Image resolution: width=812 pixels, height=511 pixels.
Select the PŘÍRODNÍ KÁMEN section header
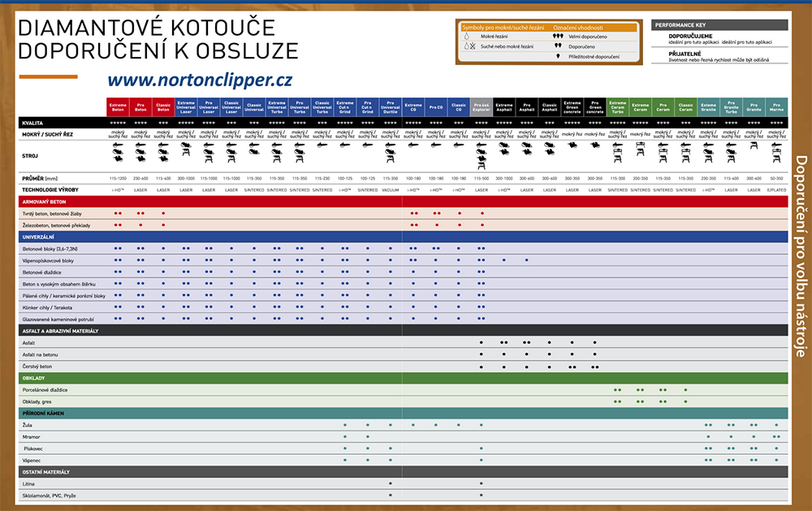coord(403,413)
